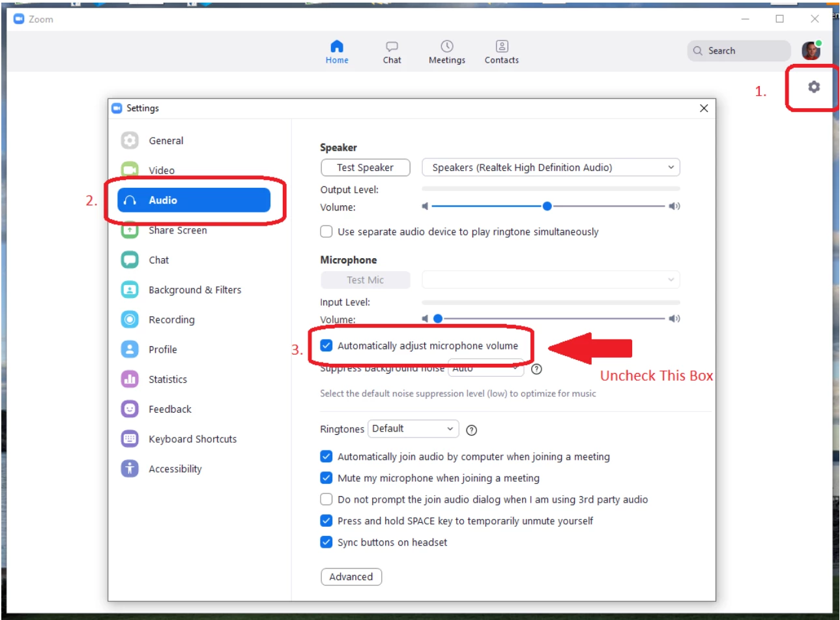840x620 pixels.
Task: Click the Video camera icon
Action: tap(130, 170)
